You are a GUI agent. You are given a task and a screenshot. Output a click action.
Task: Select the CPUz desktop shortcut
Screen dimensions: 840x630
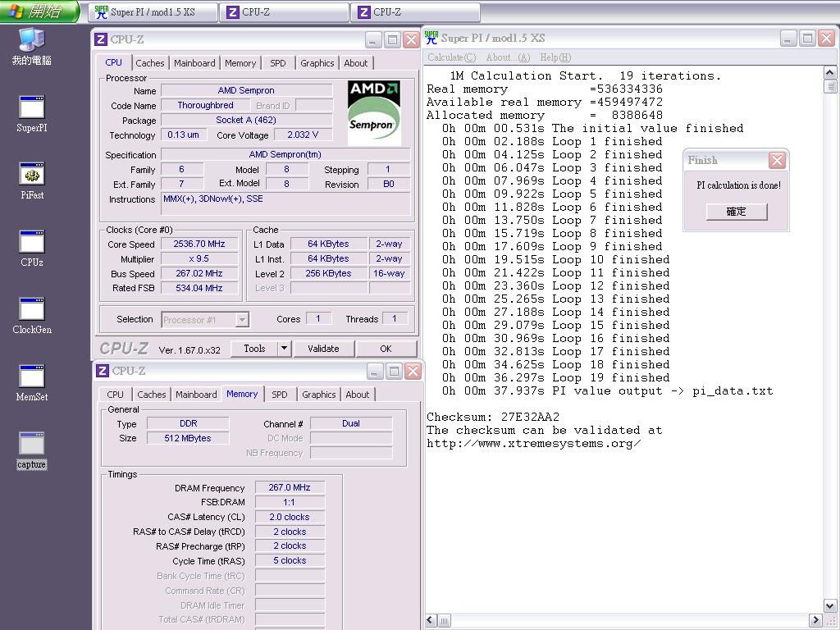point(32,249)
